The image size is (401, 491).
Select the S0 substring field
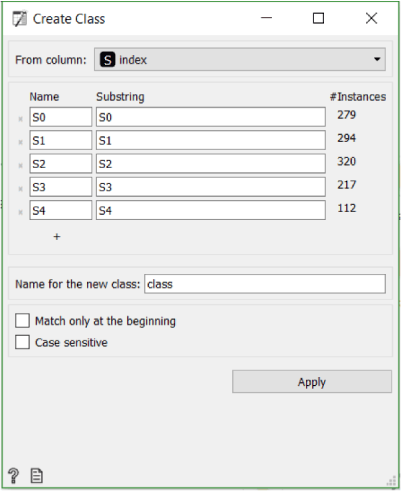click(211, 117)
